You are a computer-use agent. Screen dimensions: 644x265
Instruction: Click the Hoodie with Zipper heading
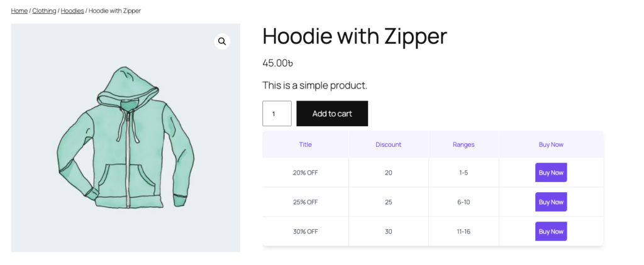354,36
